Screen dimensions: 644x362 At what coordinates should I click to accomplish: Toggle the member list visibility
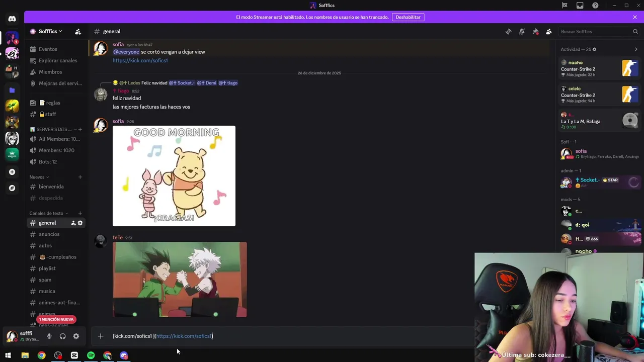click(x=548, y=31)
